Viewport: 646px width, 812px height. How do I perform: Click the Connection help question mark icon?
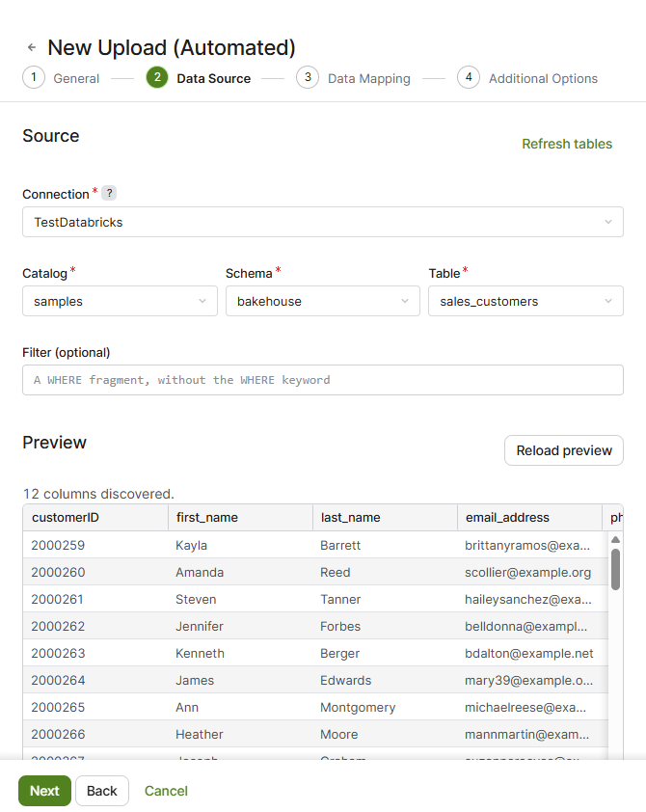click(109, 193)
